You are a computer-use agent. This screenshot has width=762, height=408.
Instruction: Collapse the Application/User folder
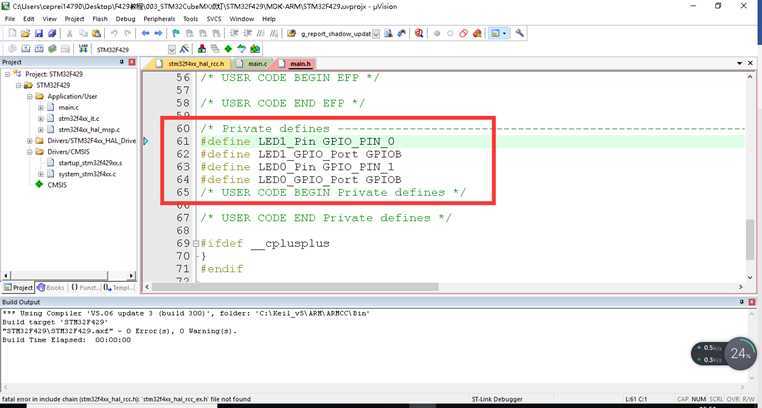[30, 96]
